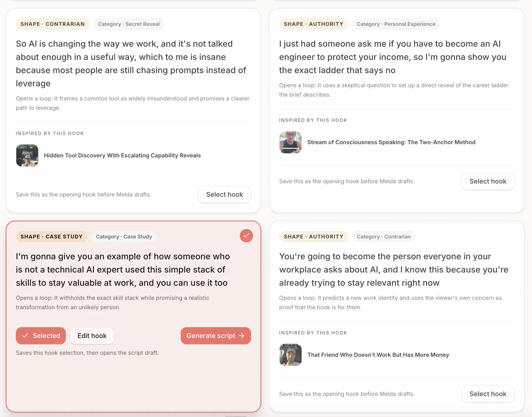Select hook on the Authority Contrarian card
The width and height of the screenshot is (532, 417).
tap(488, 394)
